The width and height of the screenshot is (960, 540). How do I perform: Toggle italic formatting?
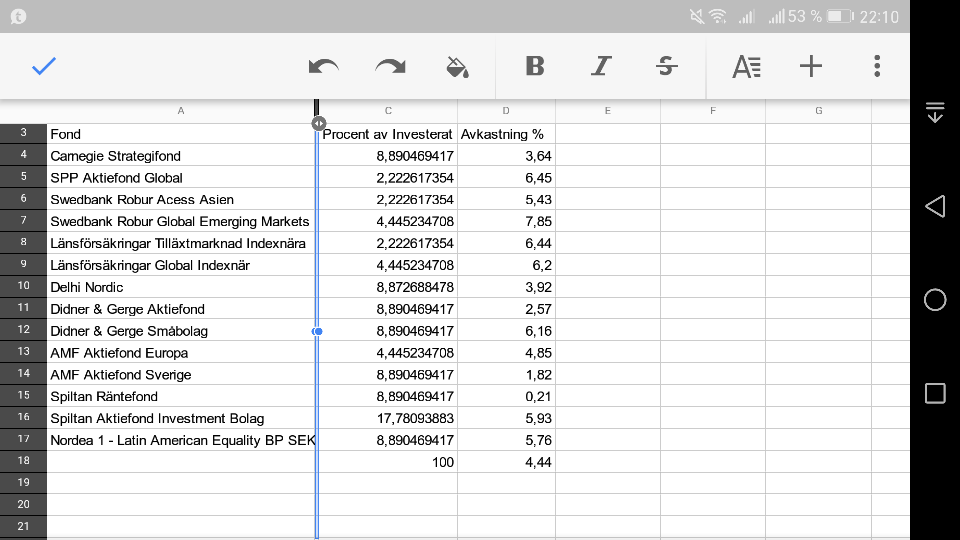tap(601, 66)
